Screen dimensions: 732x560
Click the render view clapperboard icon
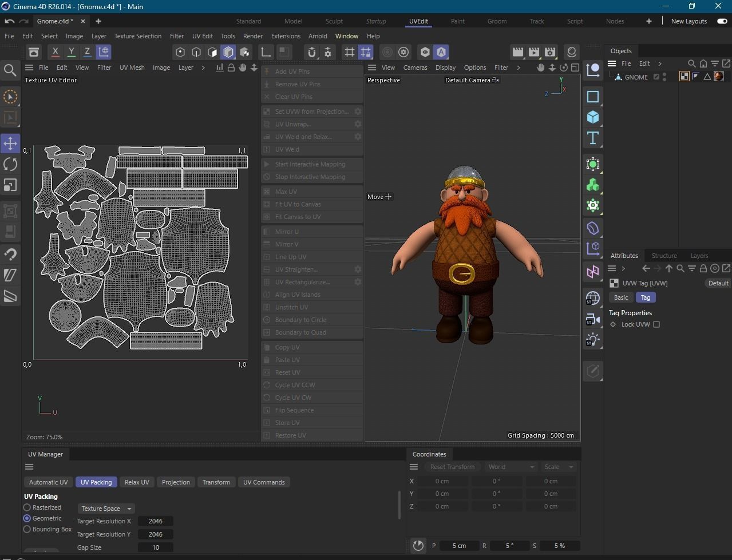pos(518,52)
